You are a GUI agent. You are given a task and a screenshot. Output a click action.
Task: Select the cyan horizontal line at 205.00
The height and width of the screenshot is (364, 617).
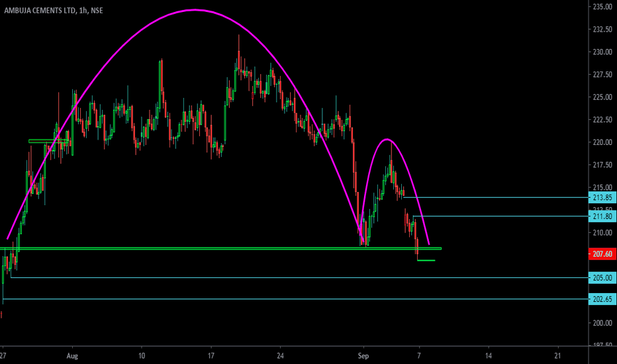299,278
